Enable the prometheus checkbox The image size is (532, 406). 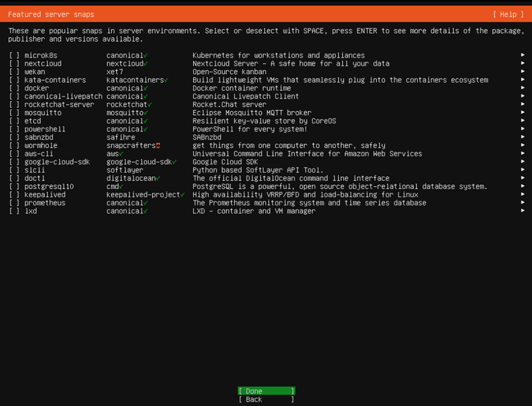click(x=14, y=203)
